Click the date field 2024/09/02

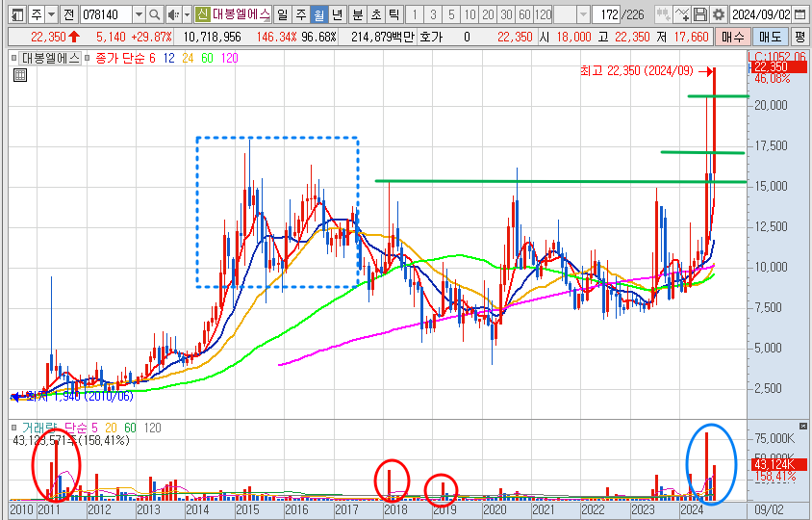pyautogui.click(x=761, y=14)
